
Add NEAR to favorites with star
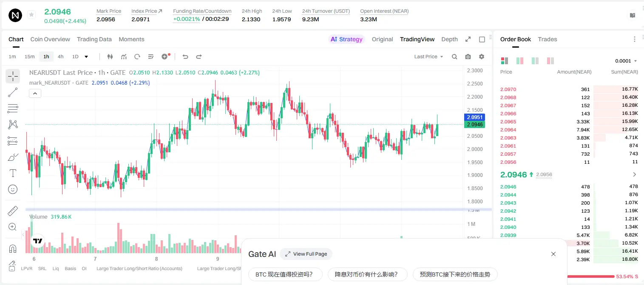(x=31, y=15)
